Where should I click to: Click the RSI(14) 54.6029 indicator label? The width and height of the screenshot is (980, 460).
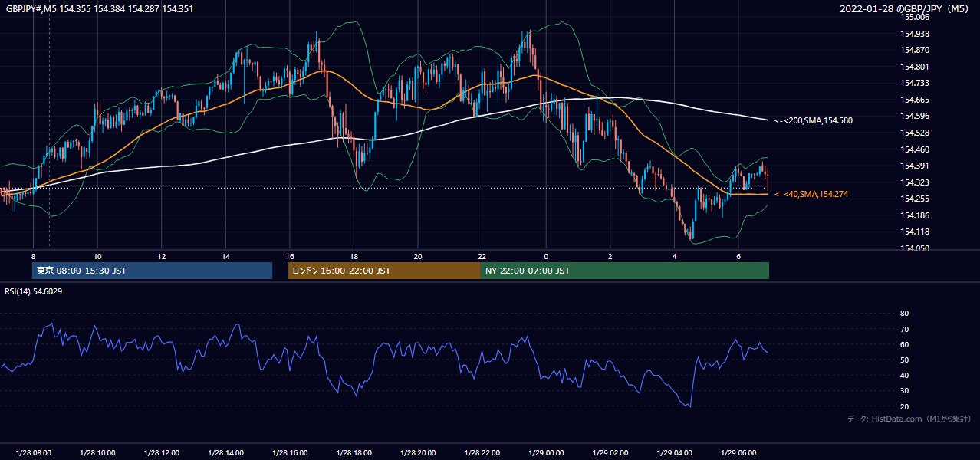[x=34, y=291]
